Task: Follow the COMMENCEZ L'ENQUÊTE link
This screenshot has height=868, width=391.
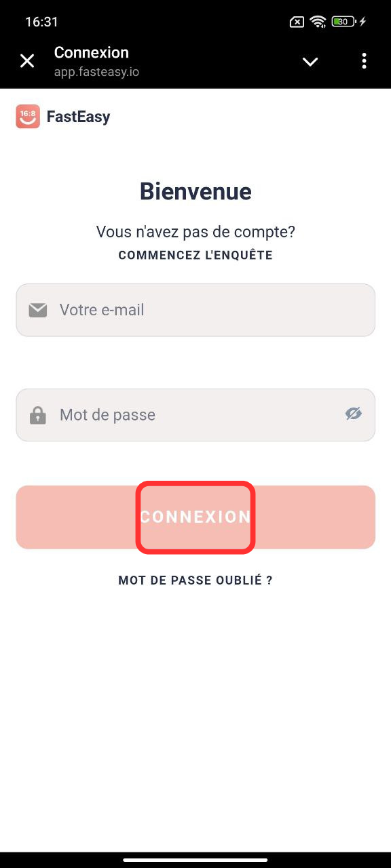Action: click(195, 255)
